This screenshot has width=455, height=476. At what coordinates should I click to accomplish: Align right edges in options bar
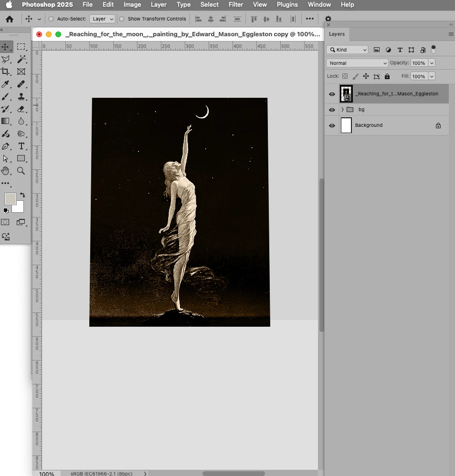click(x=222, y=19)
